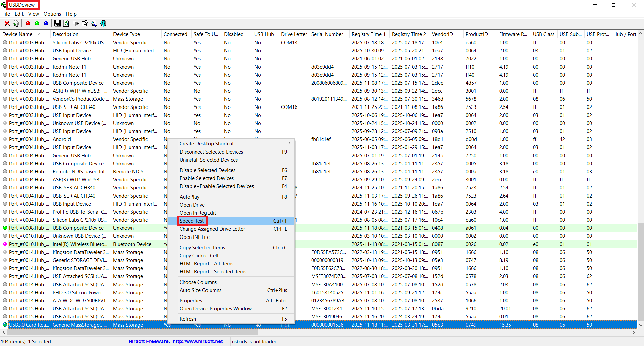Click the horizontal scrollbar thumb
This screenshot has height=346, width=644.
click(x=132, y=332)
